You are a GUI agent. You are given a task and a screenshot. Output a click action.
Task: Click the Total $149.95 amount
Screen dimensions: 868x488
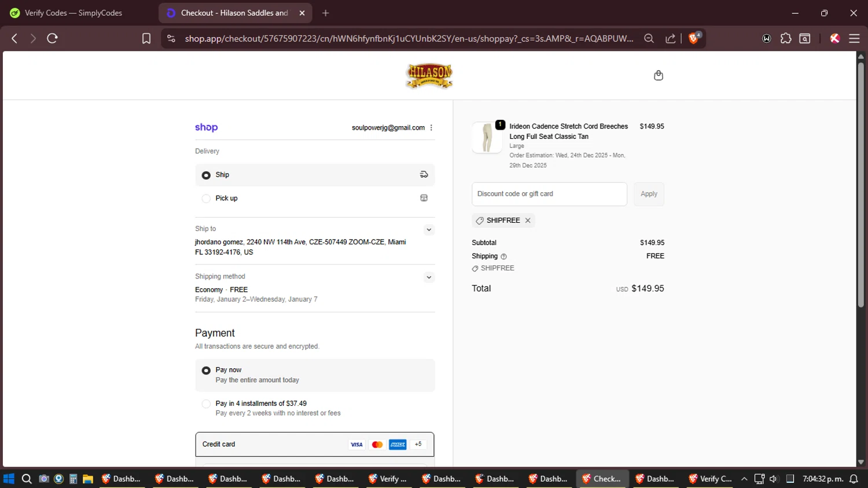point(648,288)
